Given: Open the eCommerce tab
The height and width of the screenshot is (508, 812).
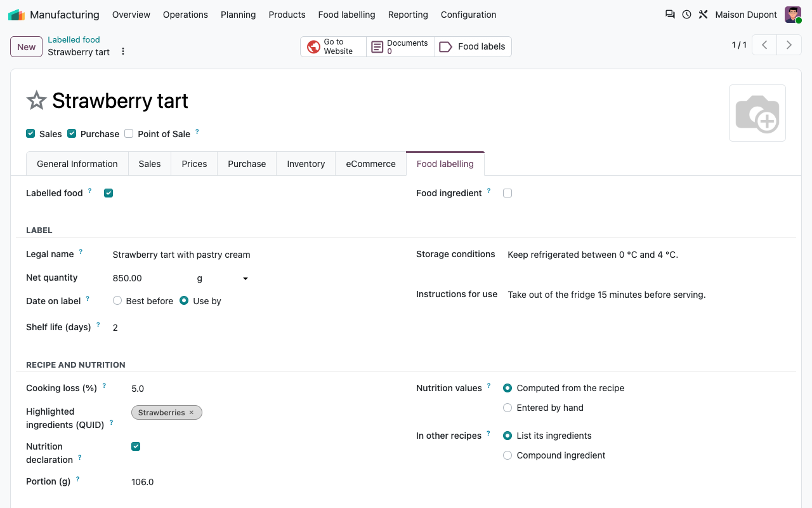Looking at the screenshot, I should (370, 164).
